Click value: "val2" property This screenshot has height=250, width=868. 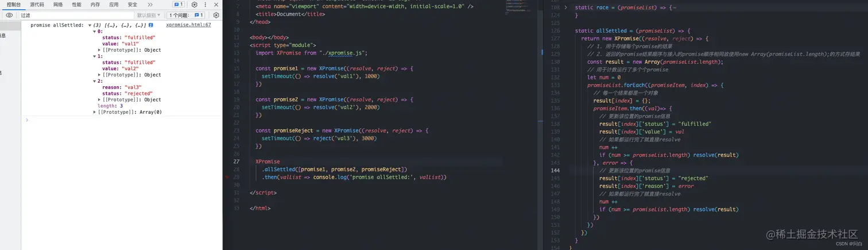[120, 68]
